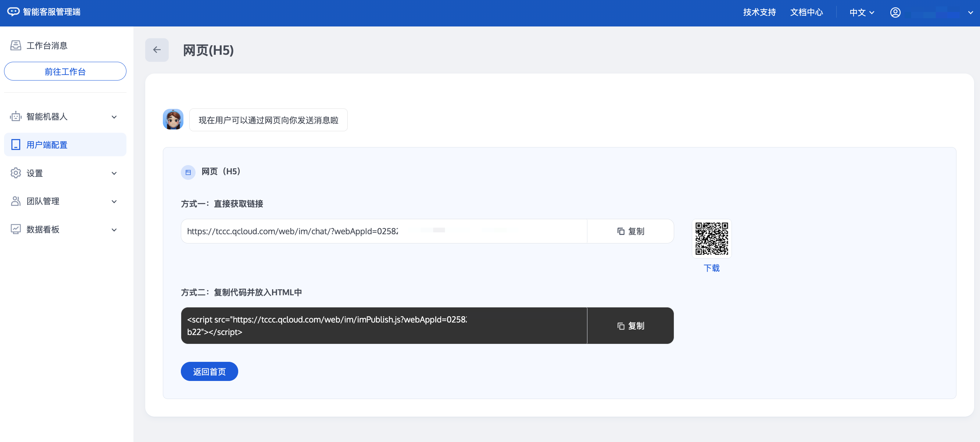Click the user account avatar icon
This screenshot has height=442, width=980.
895,12
